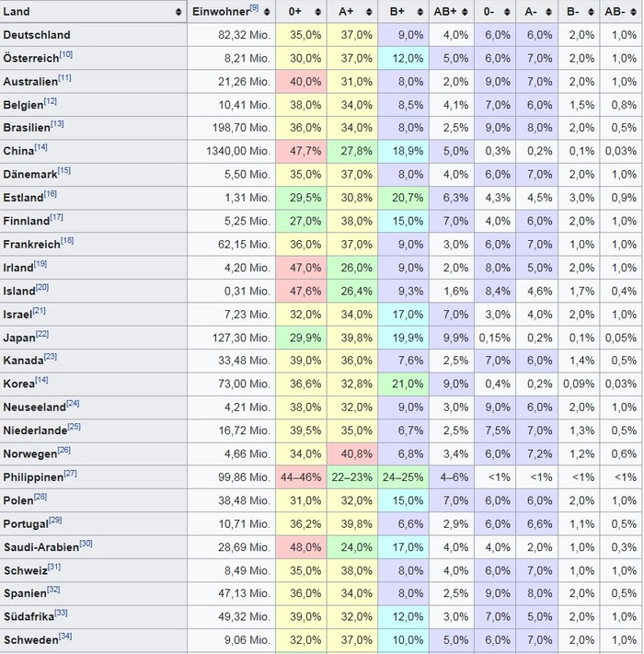Sort by AB+ column arrows
Screen dimensions: 644x654
click(x=466, y=12)
